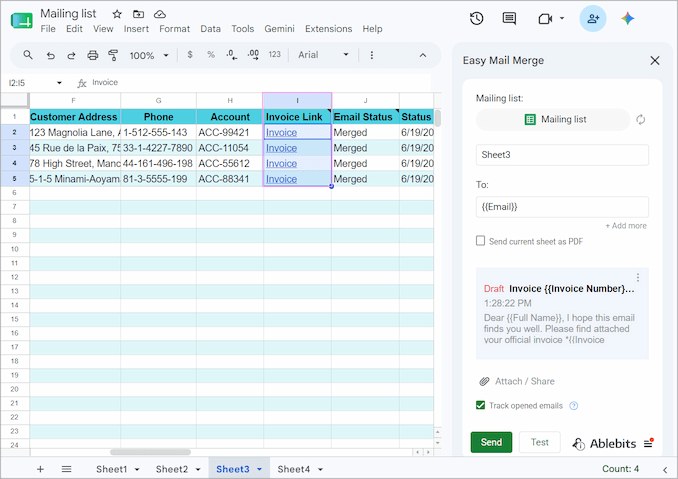Open Sheet4 tab dropdown arrow
This screenshot has height=479, width=678.
click(320, 469)
